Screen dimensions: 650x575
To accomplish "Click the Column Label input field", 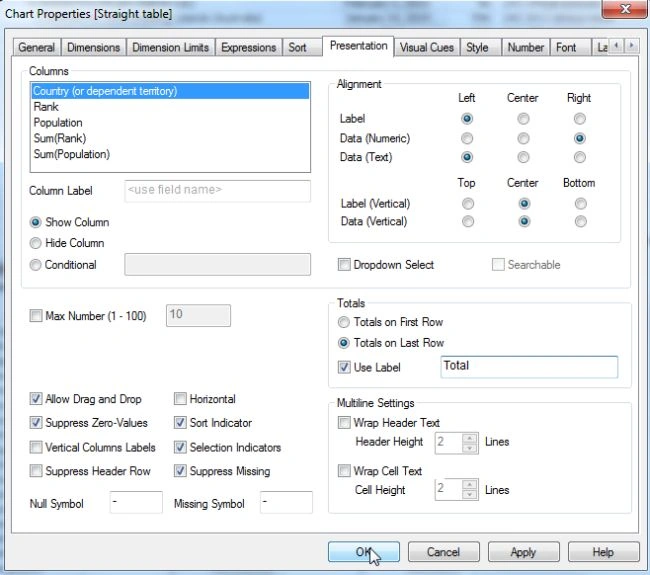I will click(217, 191).
